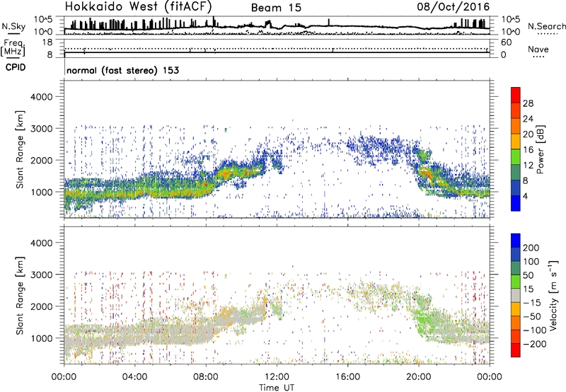Click the "Power [dB]" colorbar label

(540, 149)
